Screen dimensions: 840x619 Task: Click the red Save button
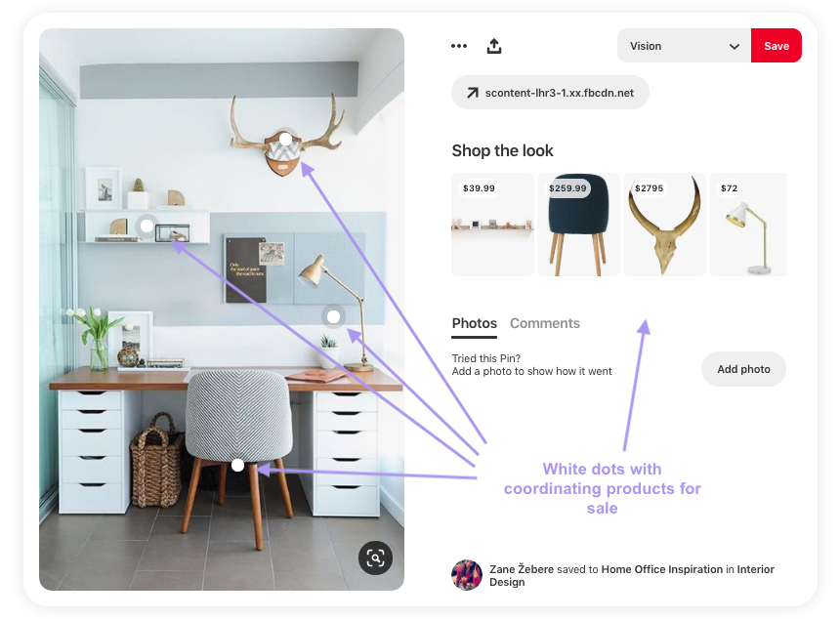coord(777,46)
